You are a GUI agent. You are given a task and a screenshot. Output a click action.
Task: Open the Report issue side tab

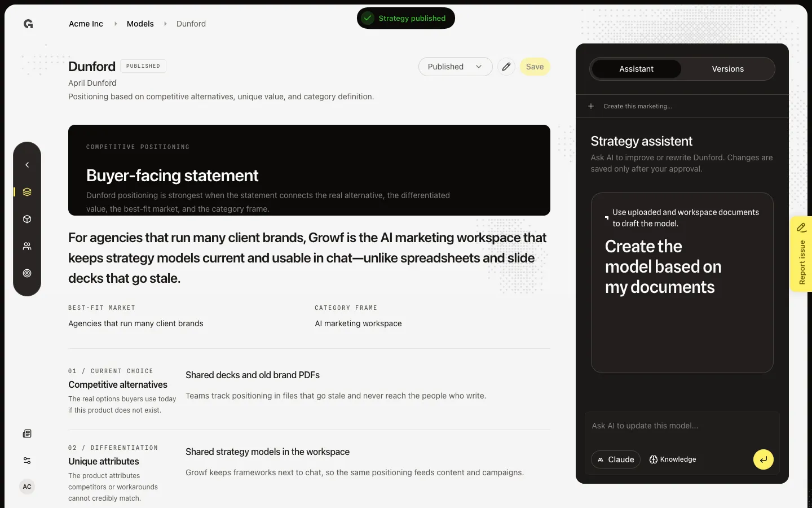coord(801,254)
